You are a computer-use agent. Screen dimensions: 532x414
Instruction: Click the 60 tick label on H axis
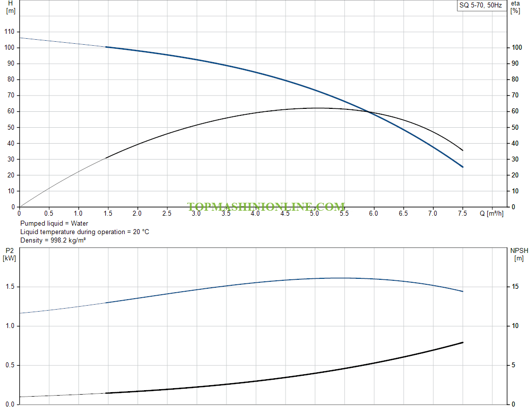pyautogui.click(x=11, y=111)
